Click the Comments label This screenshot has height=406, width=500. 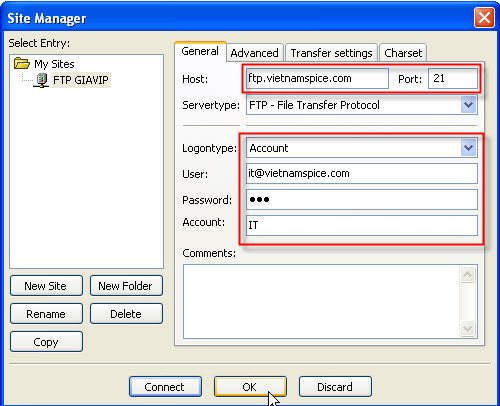[209, 253]
